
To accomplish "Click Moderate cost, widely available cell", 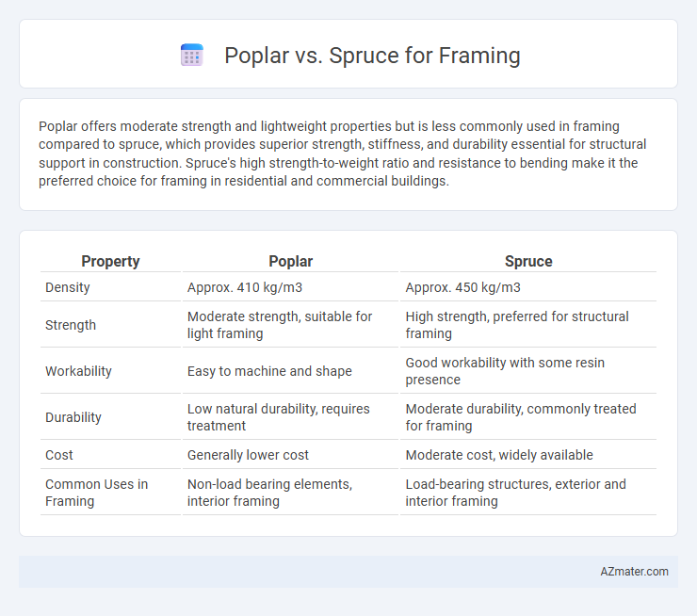I will [499, 455].
